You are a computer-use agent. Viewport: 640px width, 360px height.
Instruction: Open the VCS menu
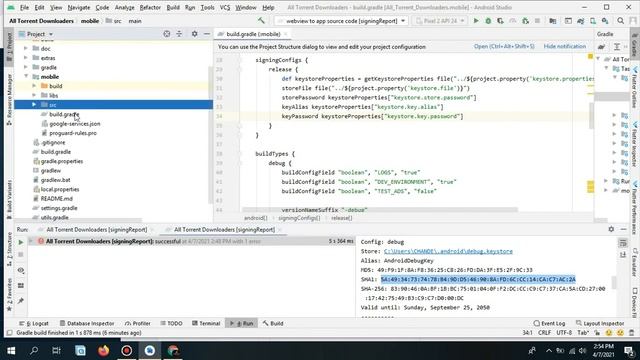point(225,7)
